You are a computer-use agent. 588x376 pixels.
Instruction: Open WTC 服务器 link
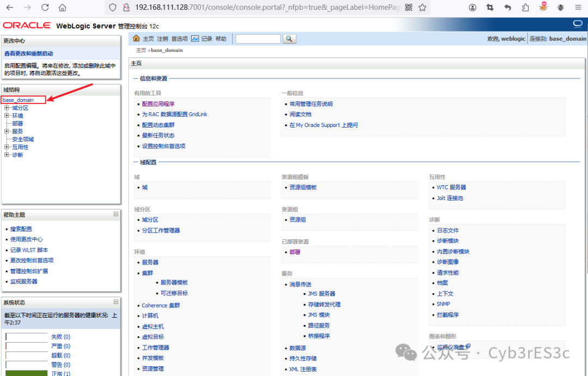click(x=451, y=187)
